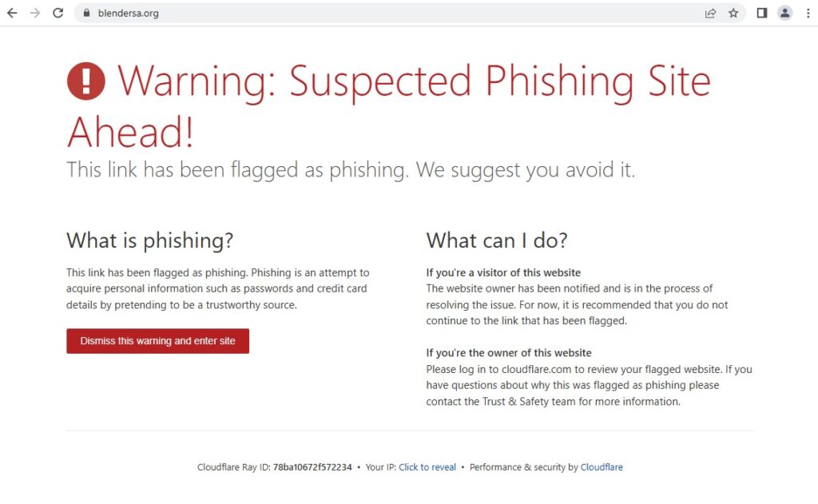Bookmark this tab with the star icon
This screenshot has height=504, width=818.
(733, 13)
